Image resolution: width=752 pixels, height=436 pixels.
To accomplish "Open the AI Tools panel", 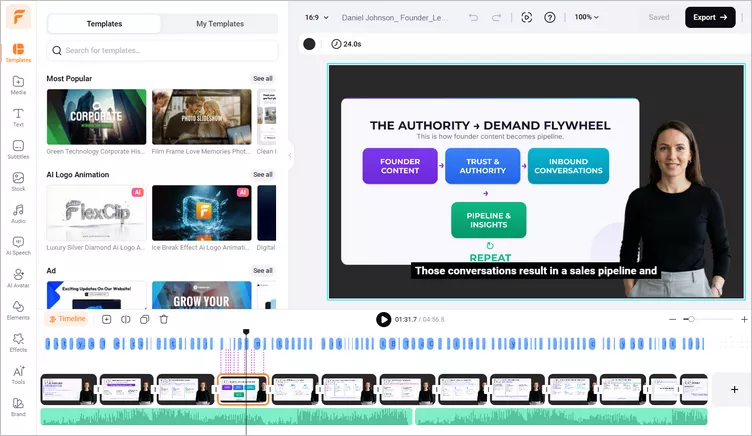I will coord(18,375).
